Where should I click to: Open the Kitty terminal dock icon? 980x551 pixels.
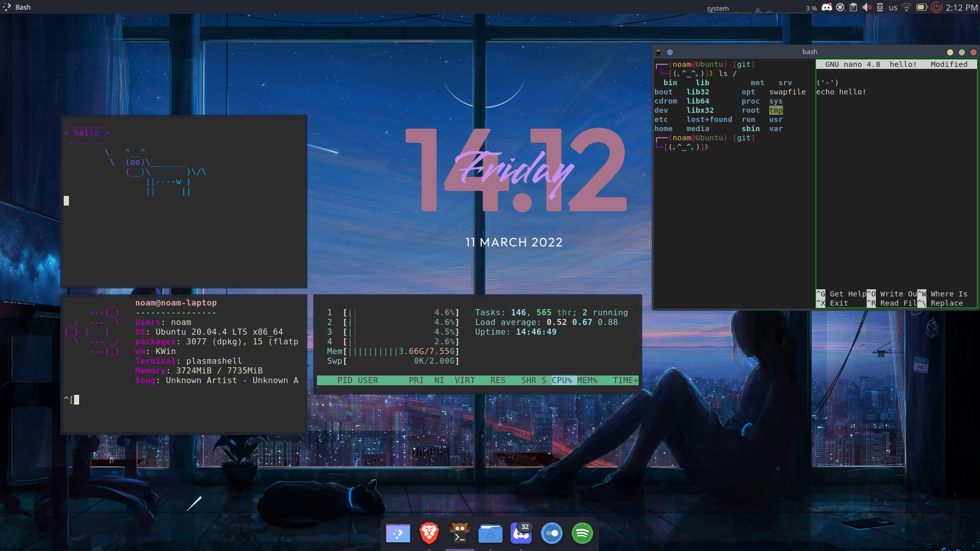(x=459, y=534)
